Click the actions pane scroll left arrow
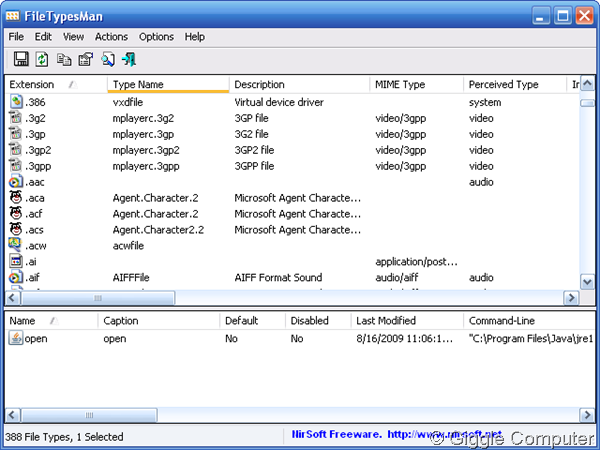The image size is (600, 450). (12, 415)
